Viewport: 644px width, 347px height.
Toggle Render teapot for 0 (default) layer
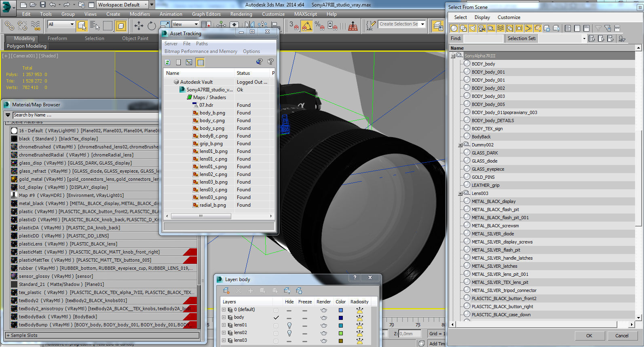(x=323, y=310)
